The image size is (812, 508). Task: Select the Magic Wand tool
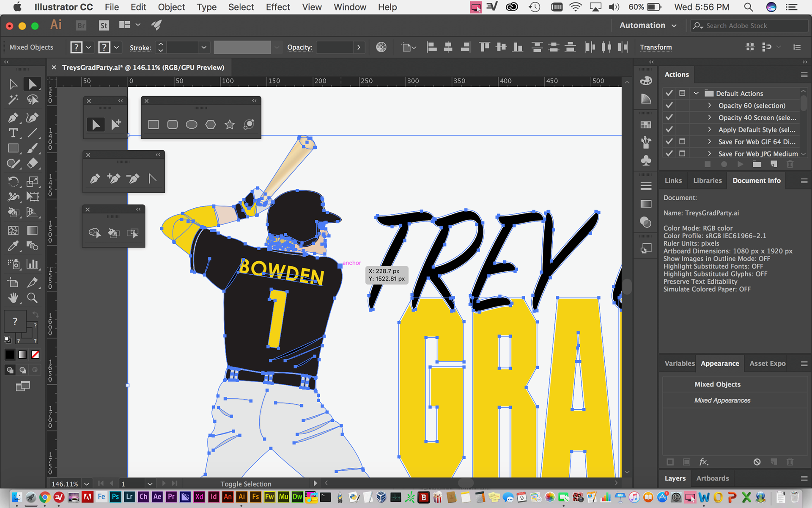coord(13,100)
